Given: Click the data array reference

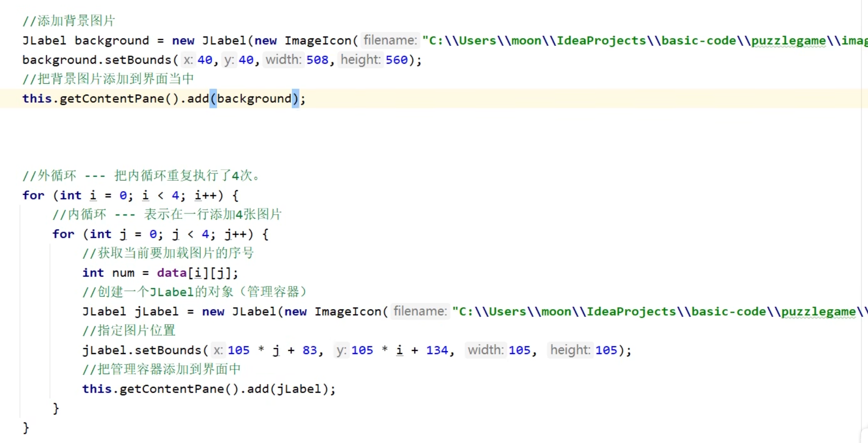Looking at the screenshot, I should 171,273.
